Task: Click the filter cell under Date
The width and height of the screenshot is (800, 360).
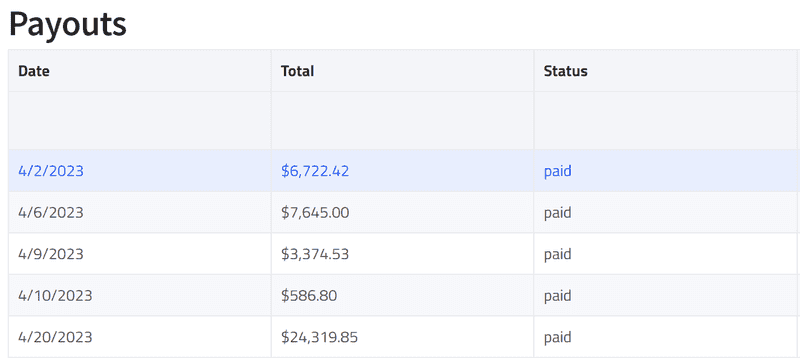Action: click(x=139, y=120)
